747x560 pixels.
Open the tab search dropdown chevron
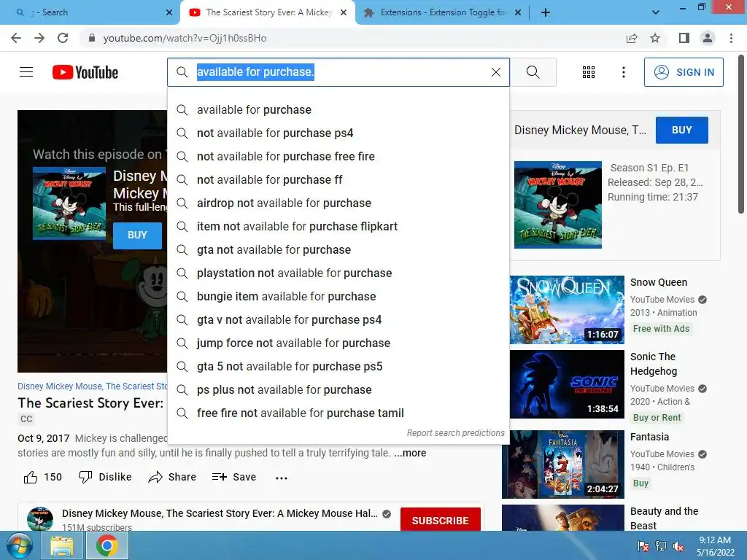656,12
